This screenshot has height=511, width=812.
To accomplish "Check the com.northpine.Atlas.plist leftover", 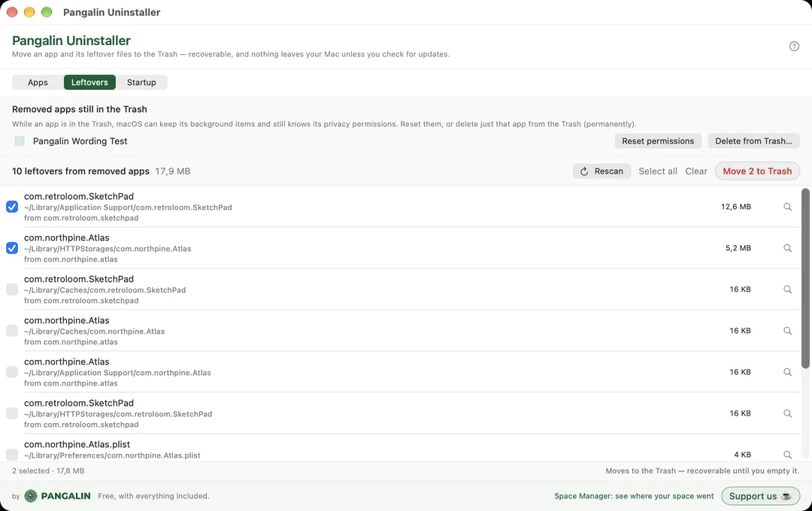I will (x=12, y=455).
